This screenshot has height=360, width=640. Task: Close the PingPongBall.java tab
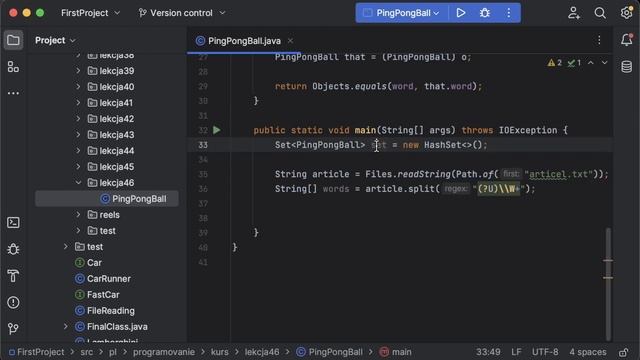tap(290, 41)
